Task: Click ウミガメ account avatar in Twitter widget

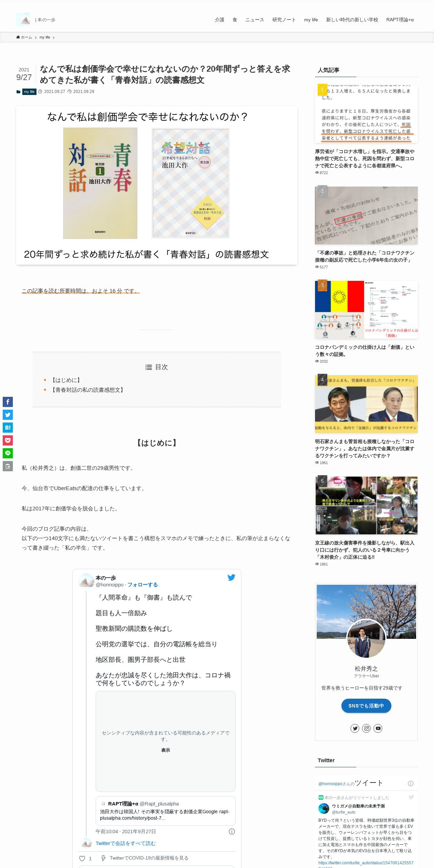Action: [324, 809]
